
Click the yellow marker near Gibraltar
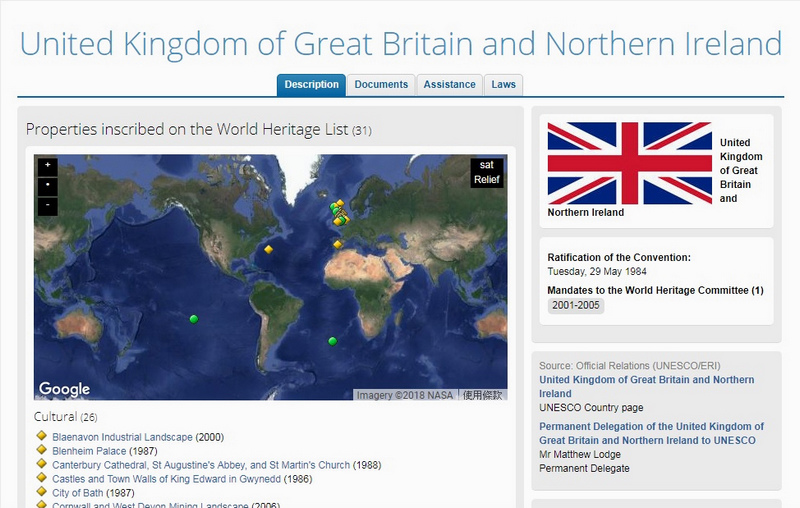coord(337,244)
